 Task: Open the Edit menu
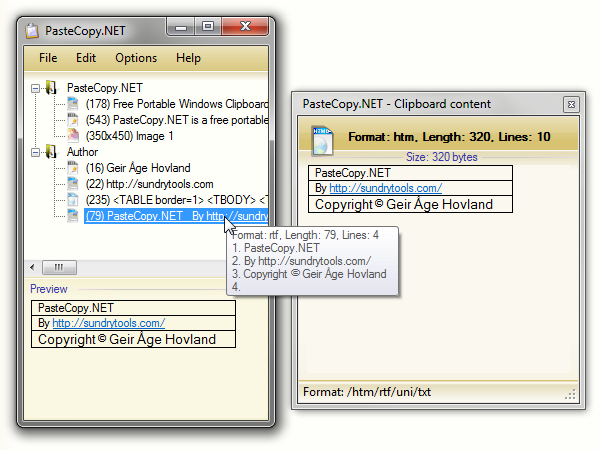[x=86, y=58]
